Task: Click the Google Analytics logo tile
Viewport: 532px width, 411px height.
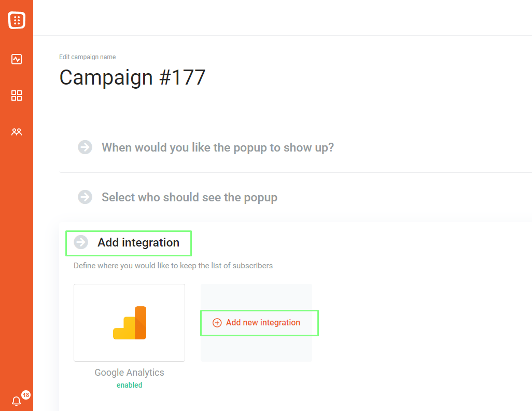Action: pos(129,323)
